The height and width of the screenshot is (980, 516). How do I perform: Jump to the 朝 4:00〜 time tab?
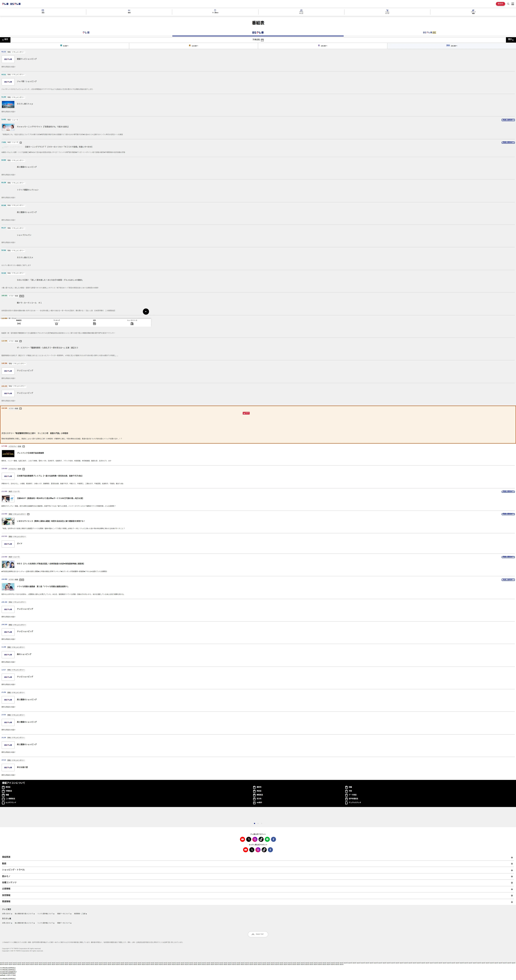coord(64,46)
